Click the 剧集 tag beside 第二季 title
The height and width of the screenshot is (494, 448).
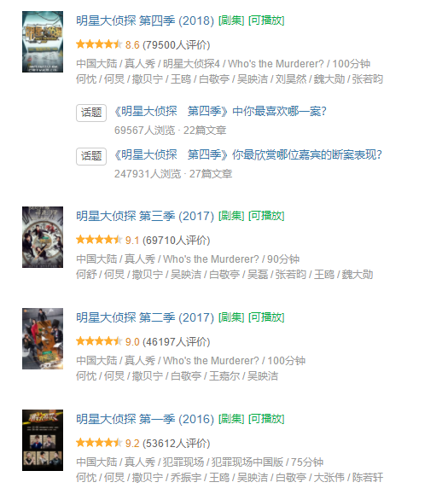pos(231,317)
